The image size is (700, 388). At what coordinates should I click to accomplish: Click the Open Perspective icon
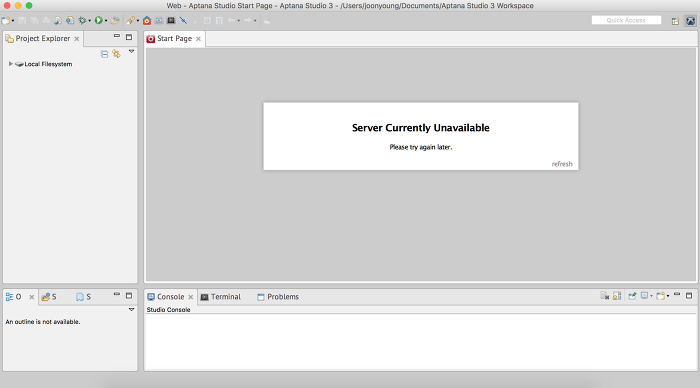click(x=675, y=21)
